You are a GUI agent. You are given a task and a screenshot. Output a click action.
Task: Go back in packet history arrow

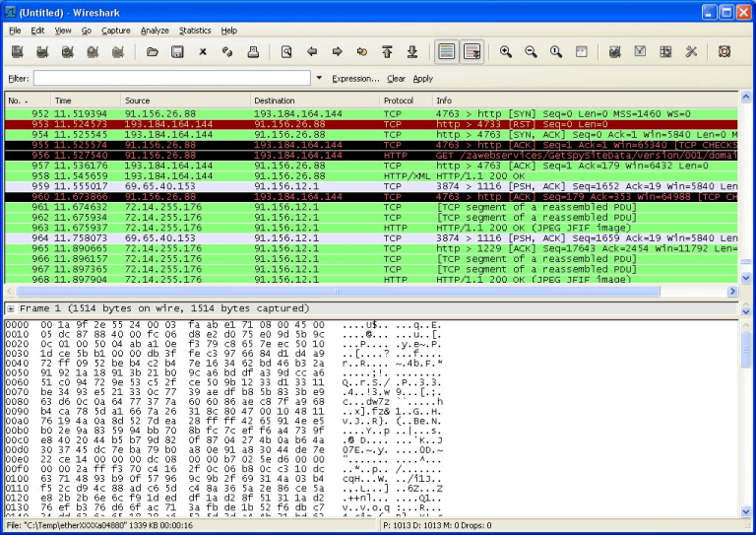coord(312,51)
